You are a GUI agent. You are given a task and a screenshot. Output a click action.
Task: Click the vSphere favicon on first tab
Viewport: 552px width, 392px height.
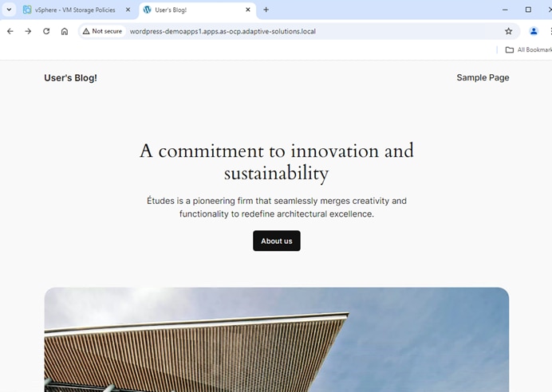coord(27,10)
